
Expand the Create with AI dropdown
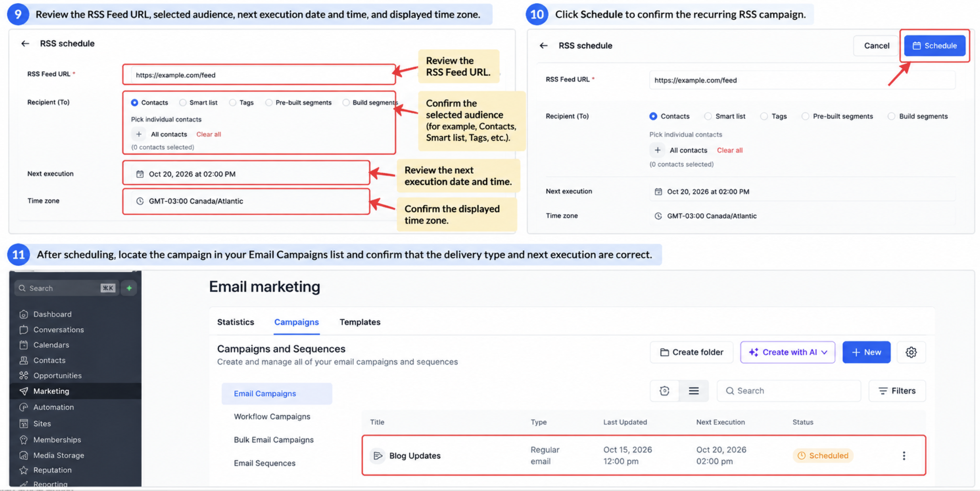[787, 352]
